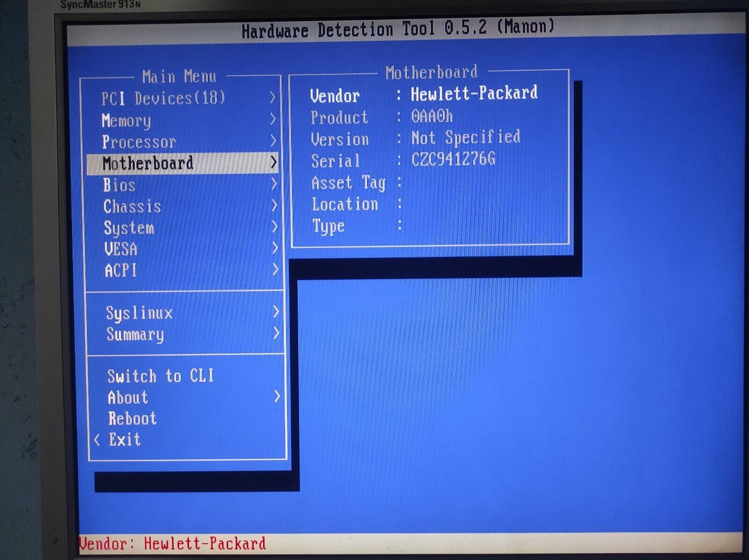Click the back arrow beside Exit
Image resolution: width=749 pixels, height=560 pixels.
[x=97, y=440]
